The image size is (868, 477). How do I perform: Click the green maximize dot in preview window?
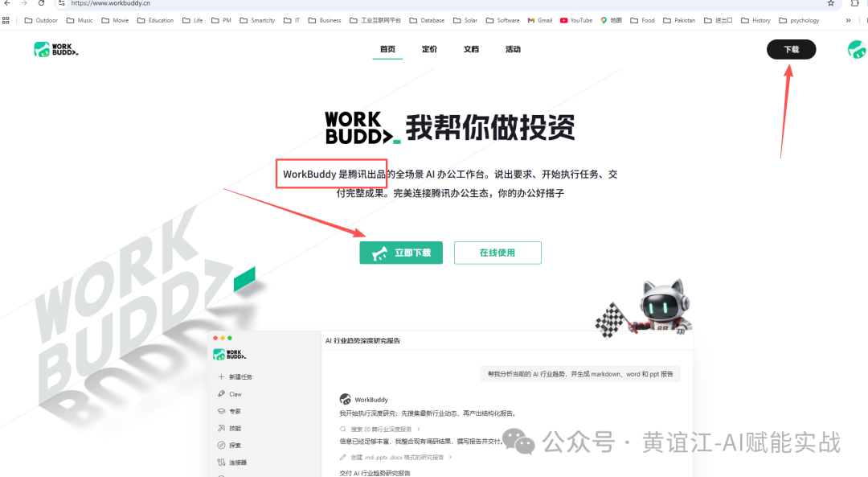[x=230, y=338]
